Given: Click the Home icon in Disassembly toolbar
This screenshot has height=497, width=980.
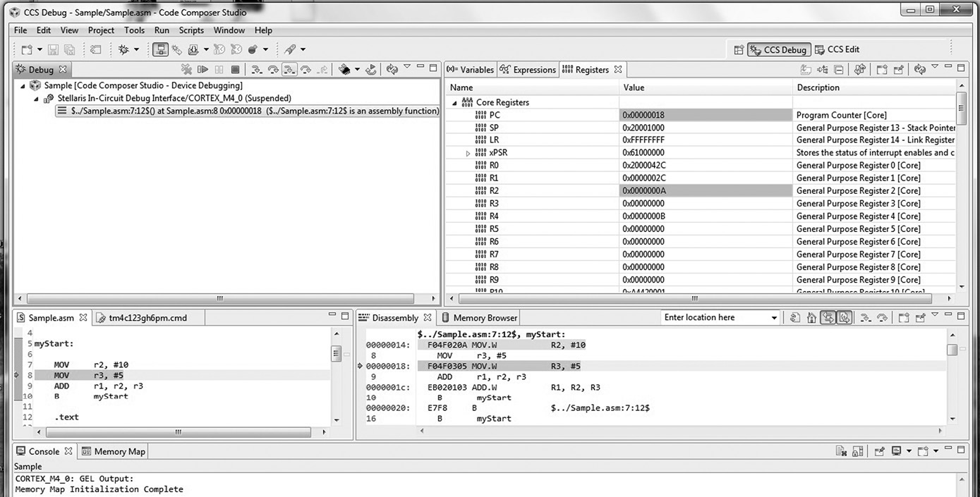Looking at the screenshot, I should click(811, 317).
